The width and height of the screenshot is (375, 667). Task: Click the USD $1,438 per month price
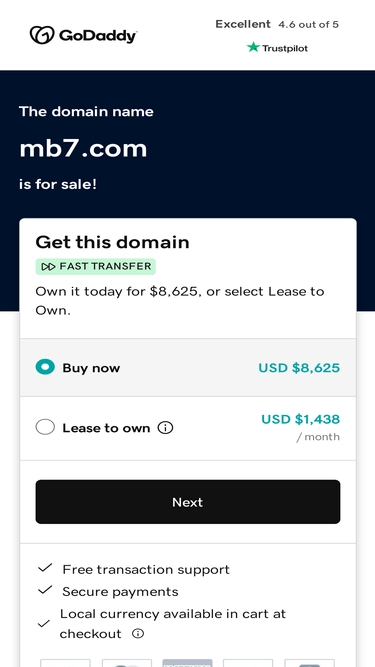click(x=300, y=427)
